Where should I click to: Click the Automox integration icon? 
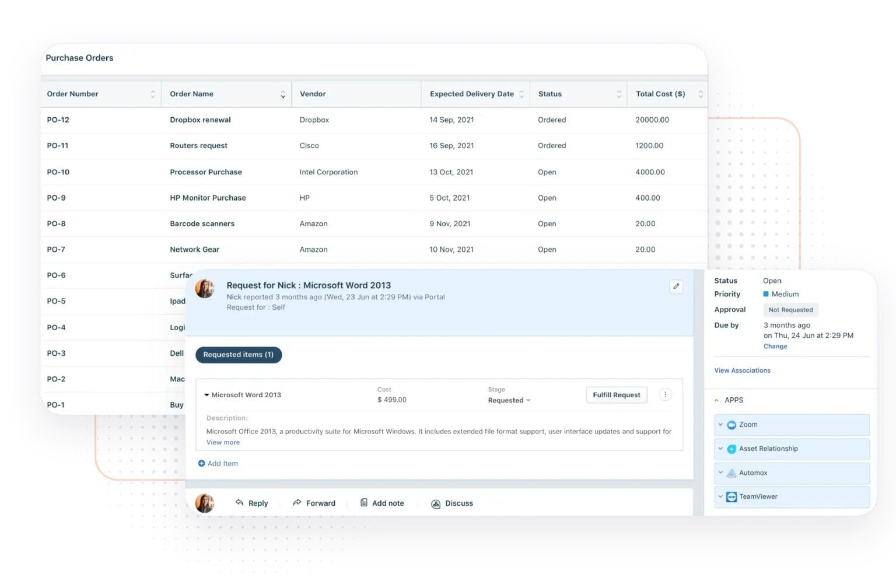pyautogui.click(x=731, y=473)
